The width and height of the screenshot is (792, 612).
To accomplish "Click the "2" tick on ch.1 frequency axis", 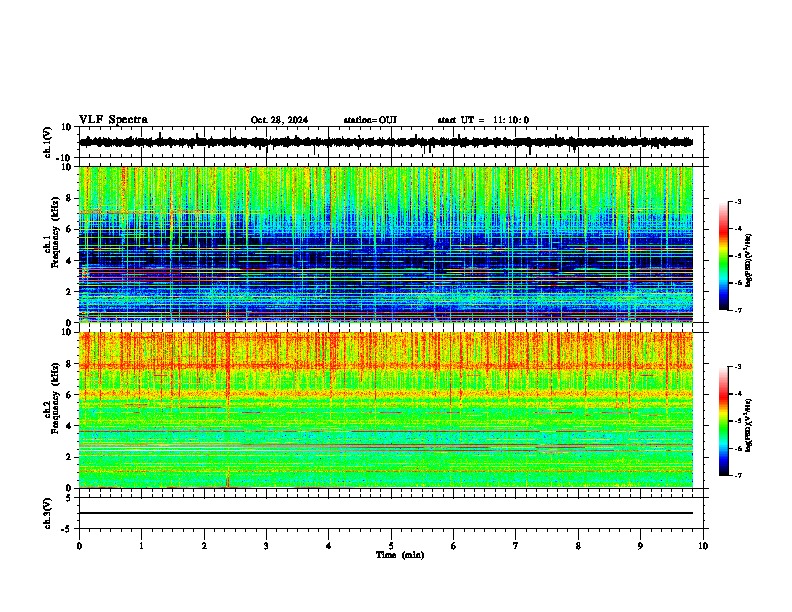I will pos(69,291).
